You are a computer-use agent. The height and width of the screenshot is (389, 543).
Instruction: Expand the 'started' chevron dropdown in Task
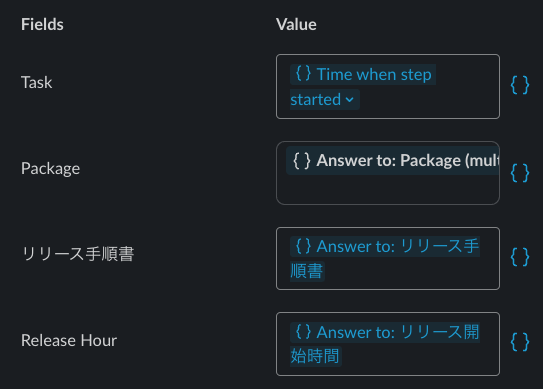350,100
